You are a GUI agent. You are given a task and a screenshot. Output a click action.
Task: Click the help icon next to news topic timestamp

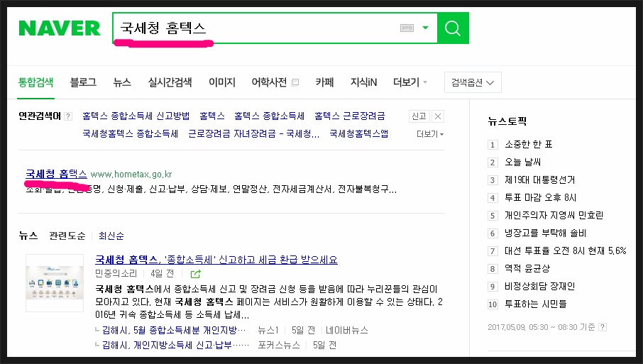coord(603,327)
